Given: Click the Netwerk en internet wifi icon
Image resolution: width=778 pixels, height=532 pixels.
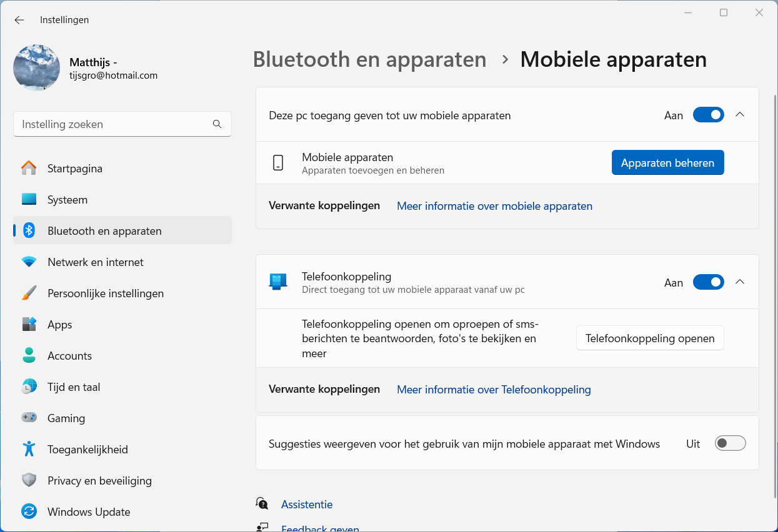Looking at the screenshot, I should pos(29,262).
